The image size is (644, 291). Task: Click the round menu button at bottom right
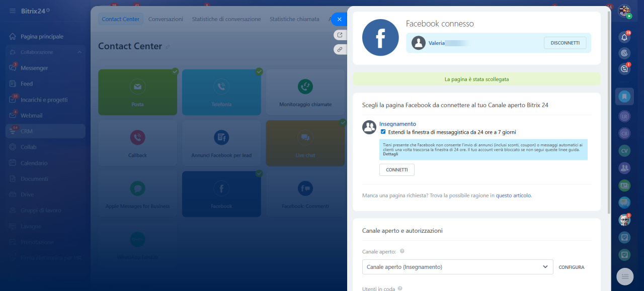coord(625,276)
